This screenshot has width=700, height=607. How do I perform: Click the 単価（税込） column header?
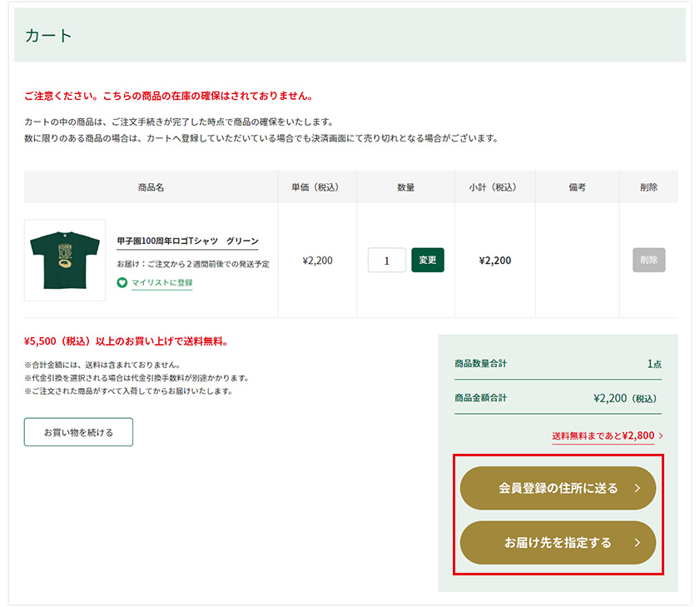[317, 187]
